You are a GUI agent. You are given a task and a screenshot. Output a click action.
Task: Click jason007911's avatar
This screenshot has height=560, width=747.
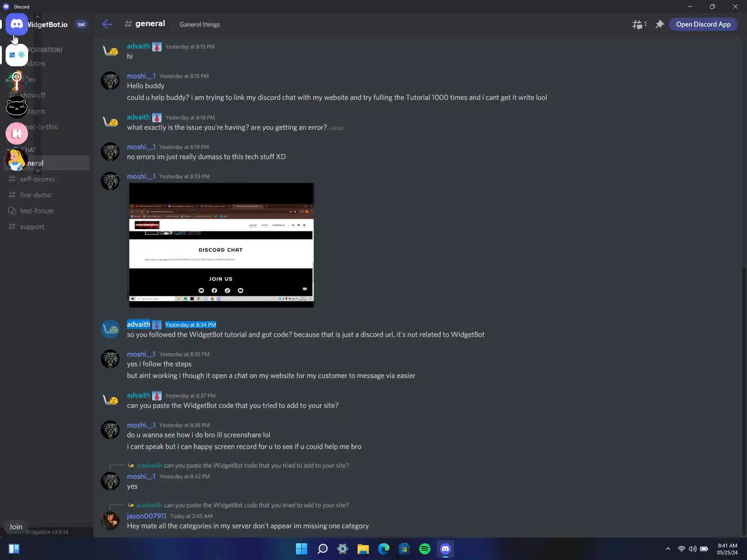pos(110,521)
